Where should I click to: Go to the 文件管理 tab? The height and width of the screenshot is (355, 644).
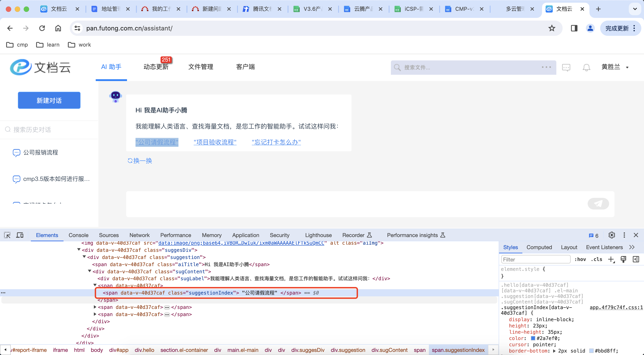pyautogui.click(x=201, y=67)
